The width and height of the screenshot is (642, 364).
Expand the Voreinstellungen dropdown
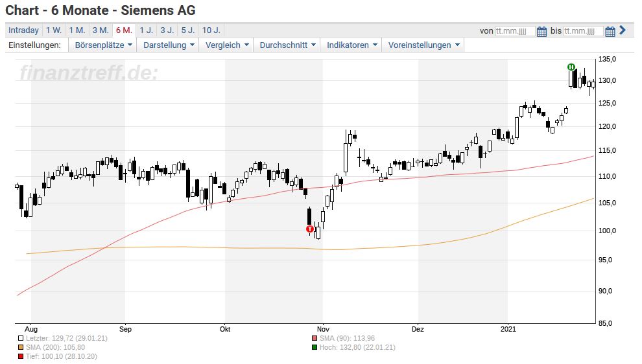pos(423,45)
